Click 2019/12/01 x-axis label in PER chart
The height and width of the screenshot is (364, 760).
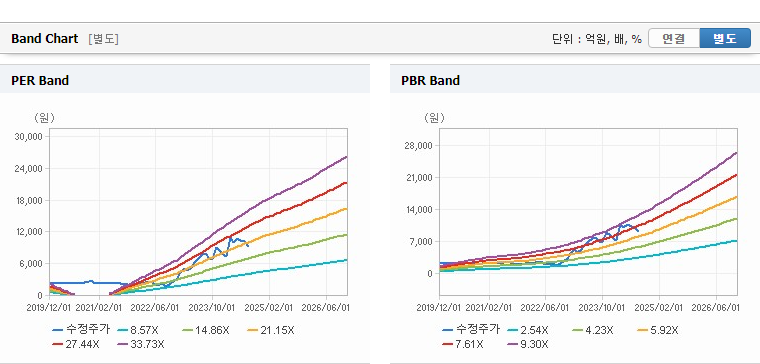click(x=49, y=308)
